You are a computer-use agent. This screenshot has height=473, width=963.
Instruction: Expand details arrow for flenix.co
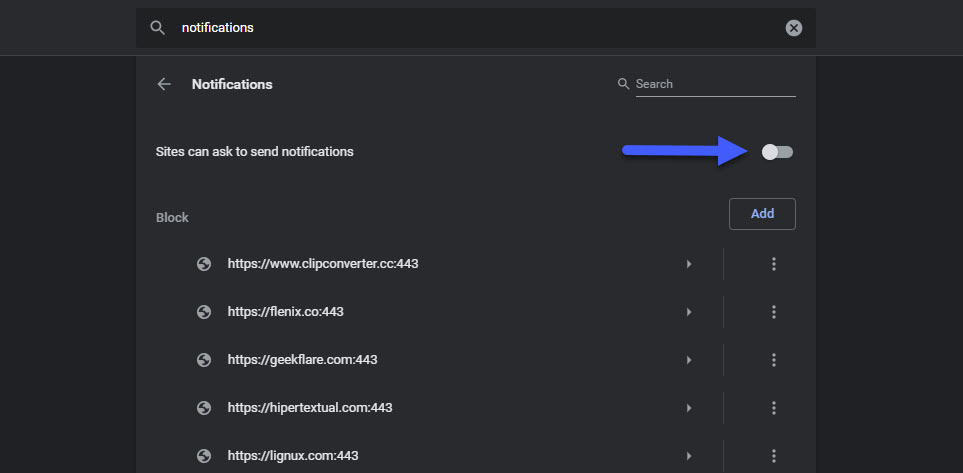pos(689,312)
